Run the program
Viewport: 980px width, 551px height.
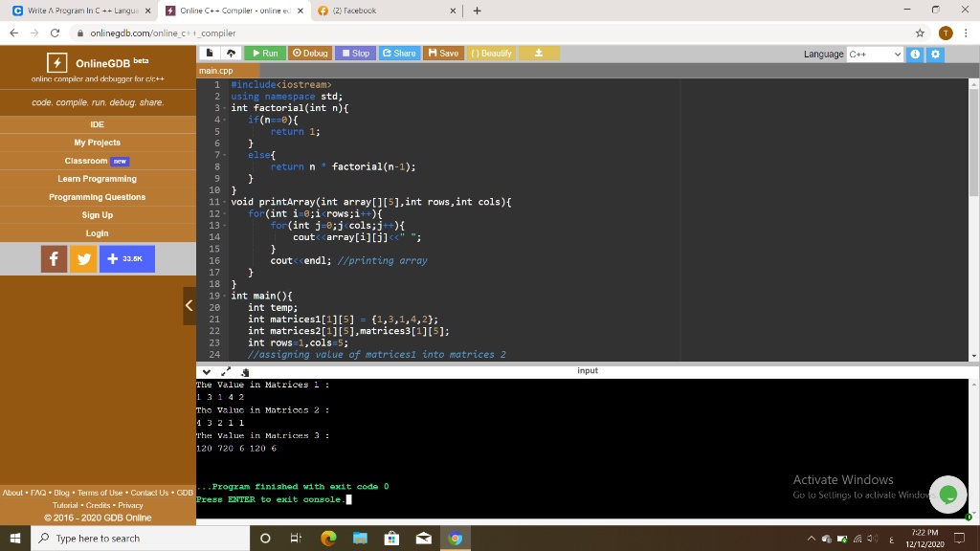263,54
